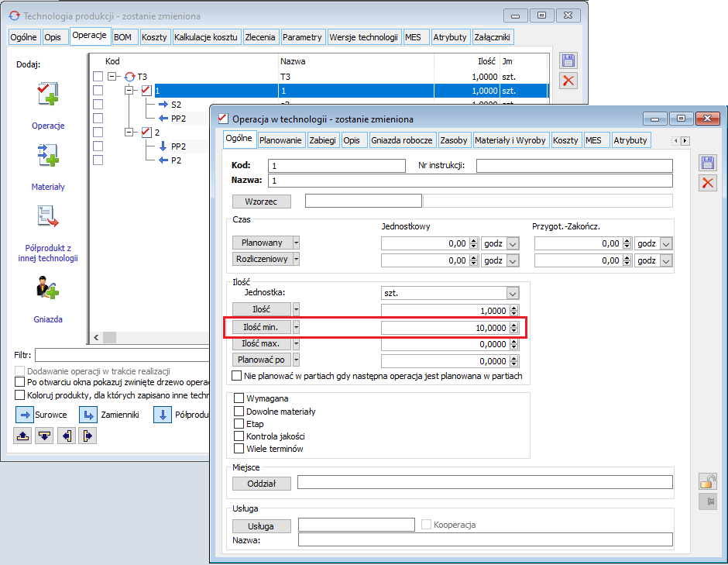Click the Wzorzec button

pyautogui.click(x=262, y=202)
